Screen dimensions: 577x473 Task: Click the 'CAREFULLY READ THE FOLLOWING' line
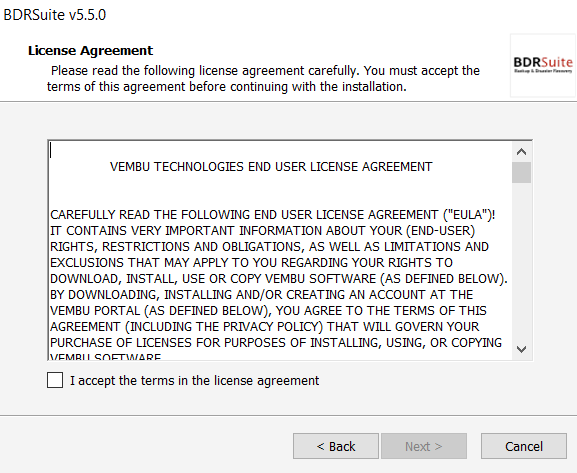[x=273, y=215]
